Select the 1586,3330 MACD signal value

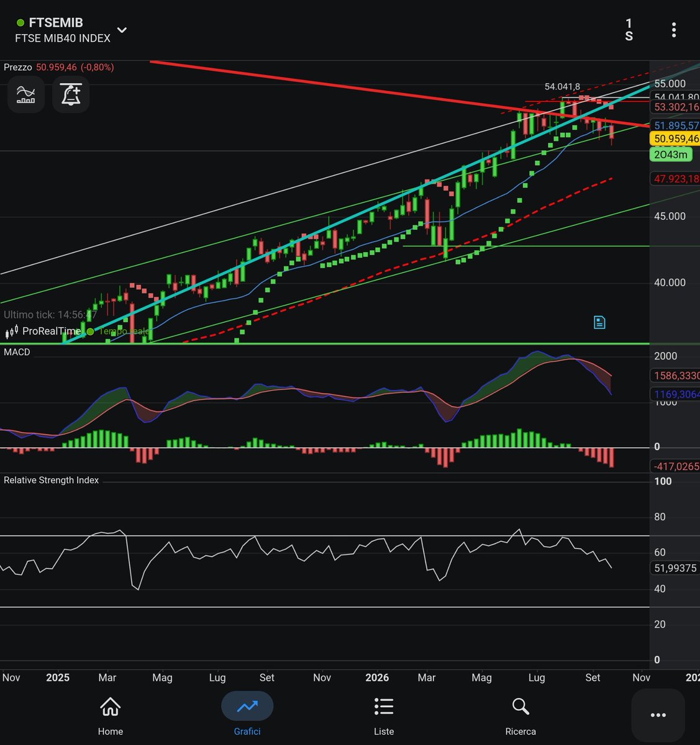coord(676,376)
